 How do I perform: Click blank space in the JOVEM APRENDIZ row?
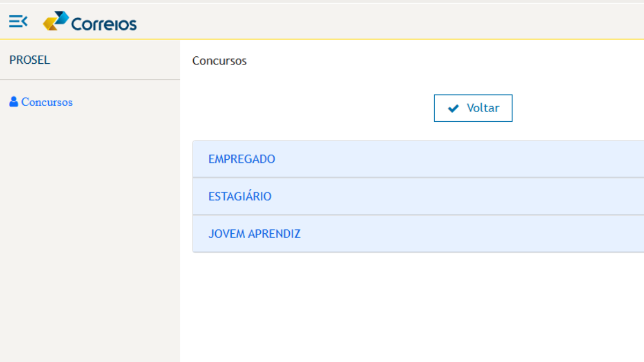483,234
